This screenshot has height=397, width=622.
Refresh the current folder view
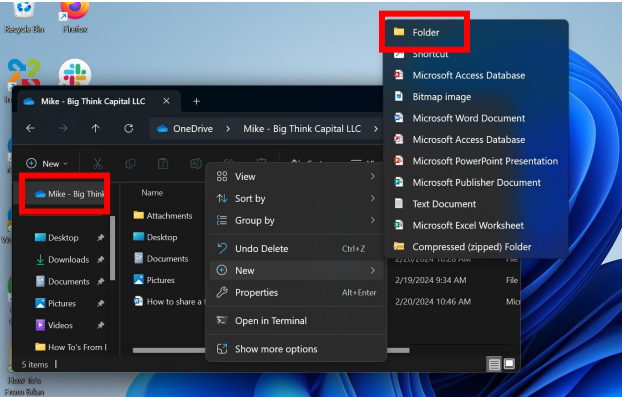pos(129,128)
